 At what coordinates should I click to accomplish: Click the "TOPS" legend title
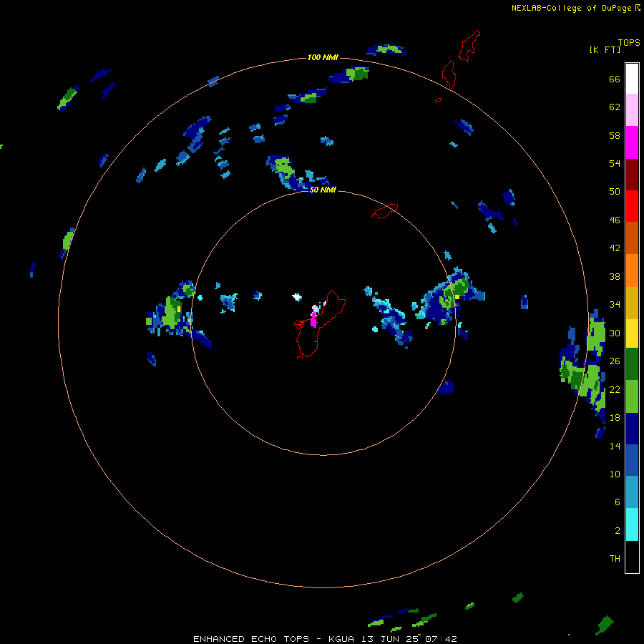[x=629, y=42]
